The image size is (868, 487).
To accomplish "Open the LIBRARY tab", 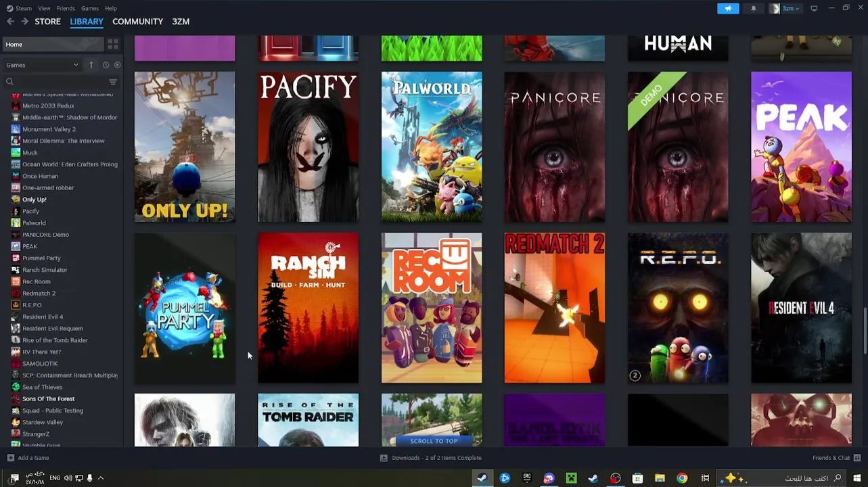I will [x=87, y=22].
